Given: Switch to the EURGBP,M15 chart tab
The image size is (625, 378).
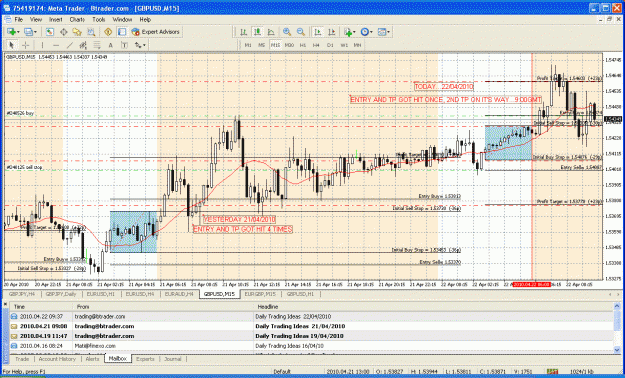Looking at the screenshot, I should (260, 294).
